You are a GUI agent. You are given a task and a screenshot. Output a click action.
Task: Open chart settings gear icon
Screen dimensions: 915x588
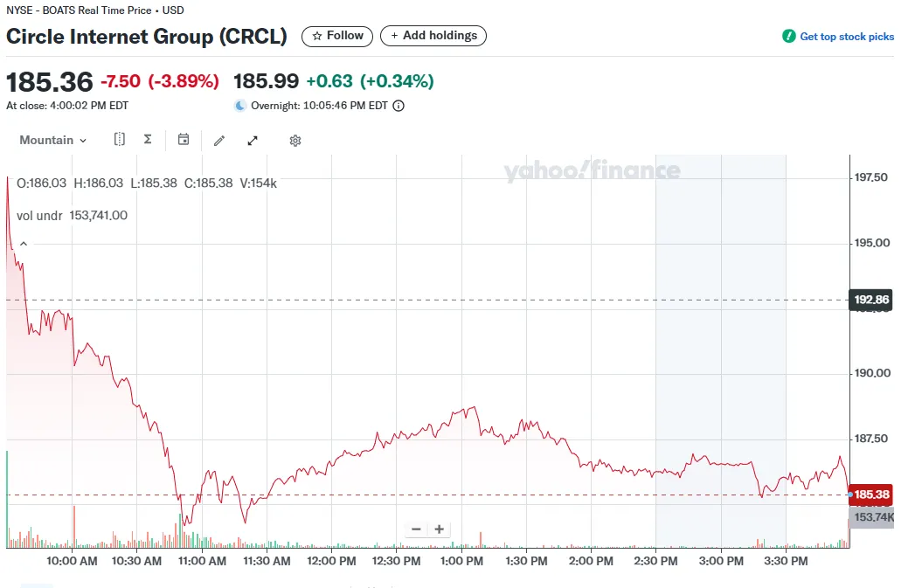(x=295, y=141)
